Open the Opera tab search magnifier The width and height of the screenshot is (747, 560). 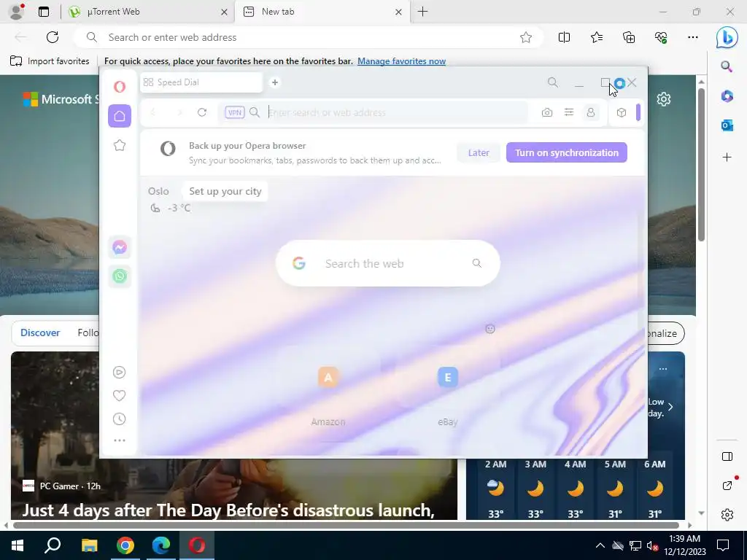(553, 82)
